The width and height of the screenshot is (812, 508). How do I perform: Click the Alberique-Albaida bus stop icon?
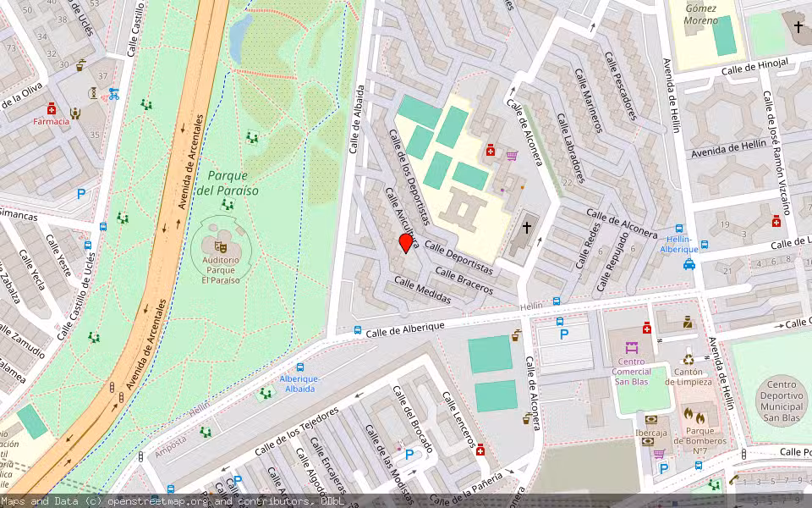300,367
